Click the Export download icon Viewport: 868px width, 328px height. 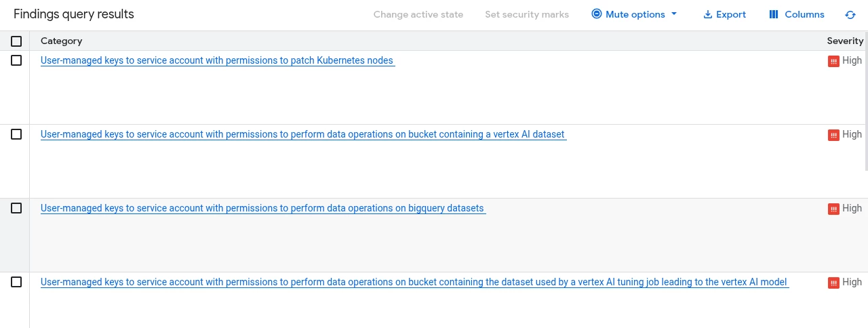(708, 15)
